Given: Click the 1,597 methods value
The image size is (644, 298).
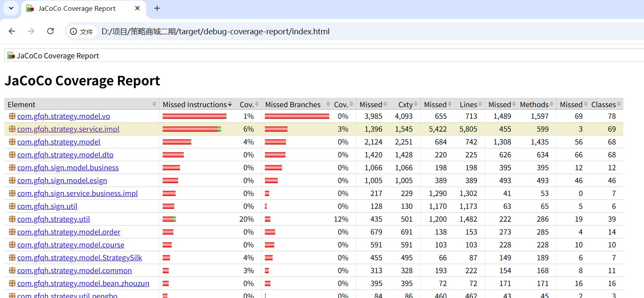Looking at the screenshot, I should (x=540, y=116).
